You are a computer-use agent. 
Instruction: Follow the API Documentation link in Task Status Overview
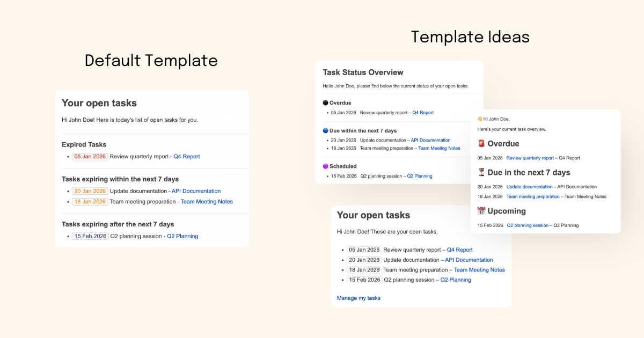tap(431, 140)
